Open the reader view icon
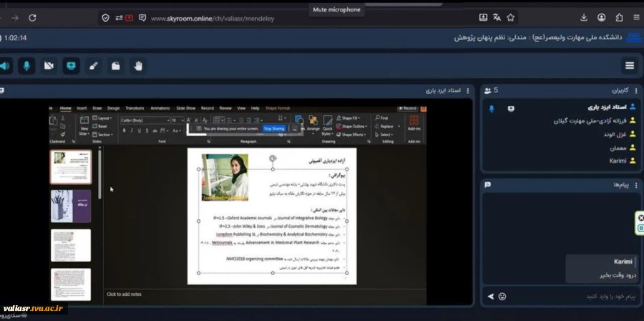 pyautogui.click(x=142, y=18)
